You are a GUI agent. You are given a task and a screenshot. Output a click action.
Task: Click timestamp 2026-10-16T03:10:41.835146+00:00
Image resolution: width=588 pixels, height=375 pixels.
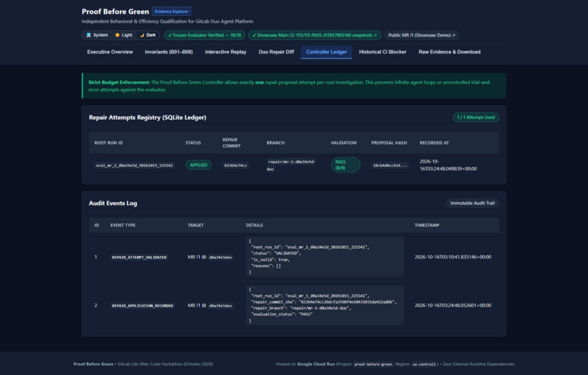click(452, 257)
